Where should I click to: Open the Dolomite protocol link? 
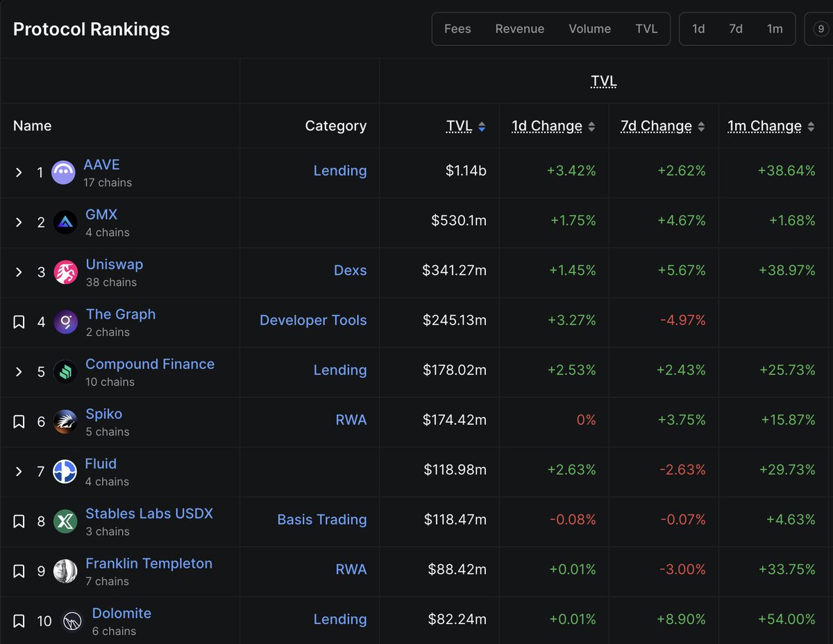point(121,613)
